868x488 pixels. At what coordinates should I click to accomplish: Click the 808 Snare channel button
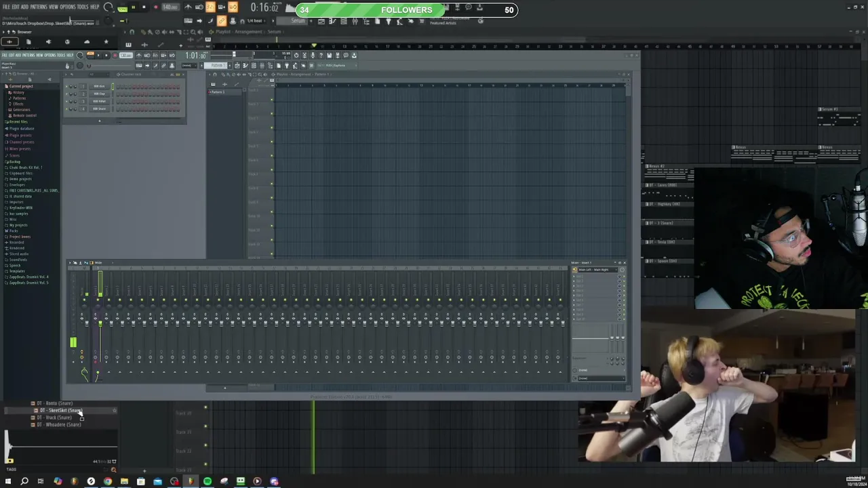tap(100, 109)
